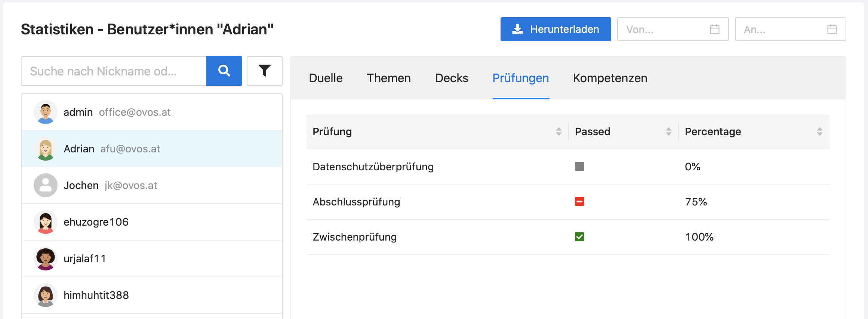Click the Datenschutzüberprüfung exam name
This screenshot has width=868, height=319.
(373, 167)
